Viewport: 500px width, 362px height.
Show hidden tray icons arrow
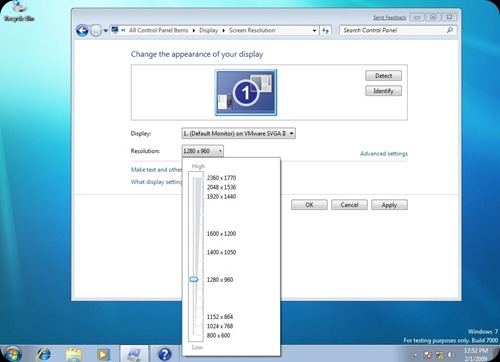(x=416, y=355)
